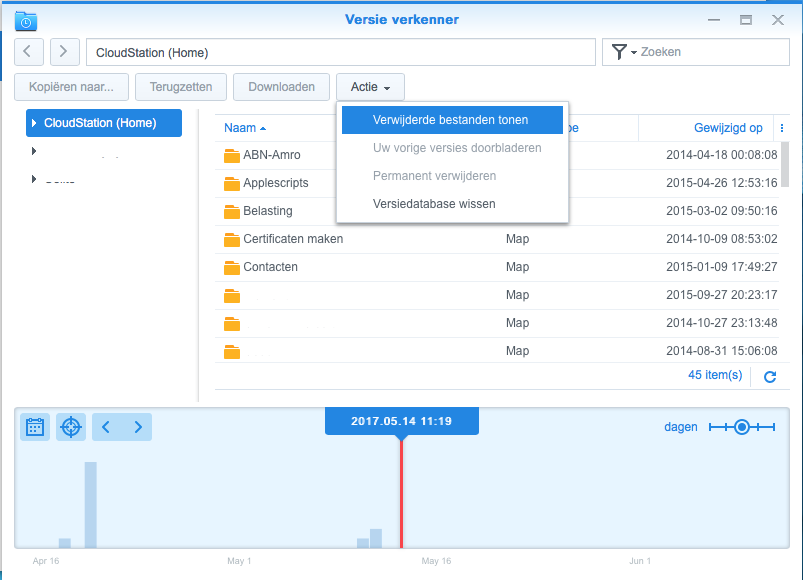This screenshot has height=580, width=803.
Task: Click the calendar date picker icon
Action: pyautogui.click(x=35, y=427)
